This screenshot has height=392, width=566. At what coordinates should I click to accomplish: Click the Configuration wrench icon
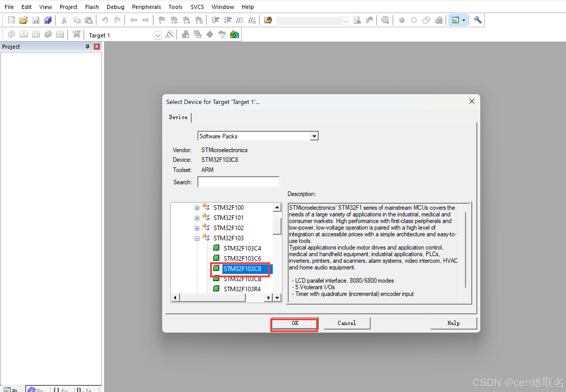point(478,20)
